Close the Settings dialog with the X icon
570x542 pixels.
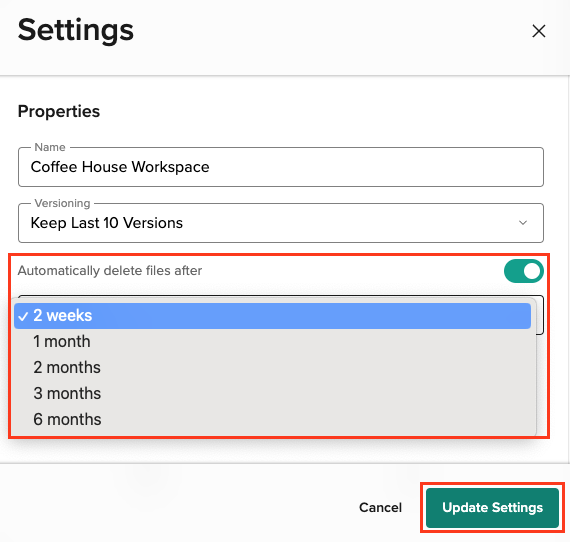point(538,31)
